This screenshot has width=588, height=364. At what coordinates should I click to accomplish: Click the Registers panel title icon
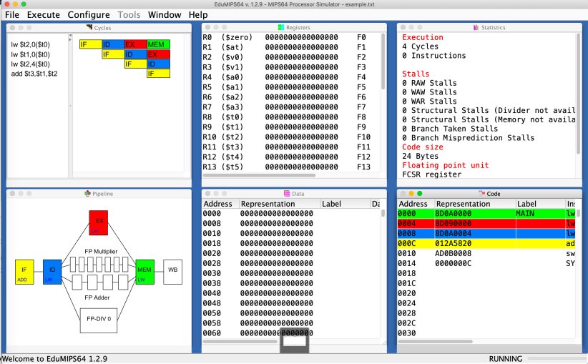click(x=281, y=28)
